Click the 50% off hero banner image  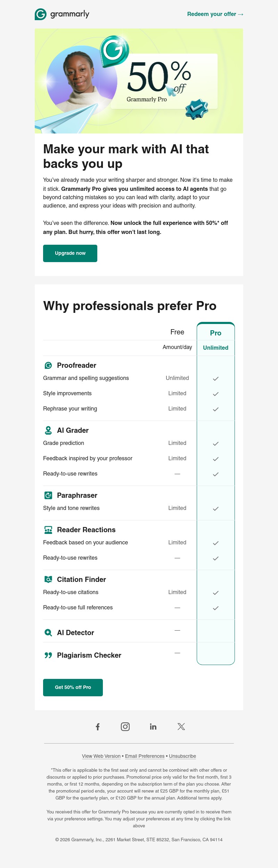[139, 81]
